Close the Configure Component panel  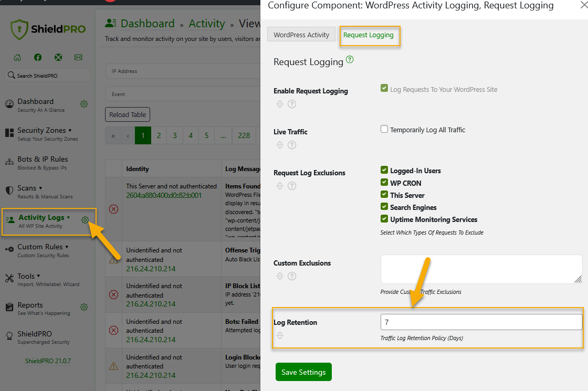pos(584,5)
